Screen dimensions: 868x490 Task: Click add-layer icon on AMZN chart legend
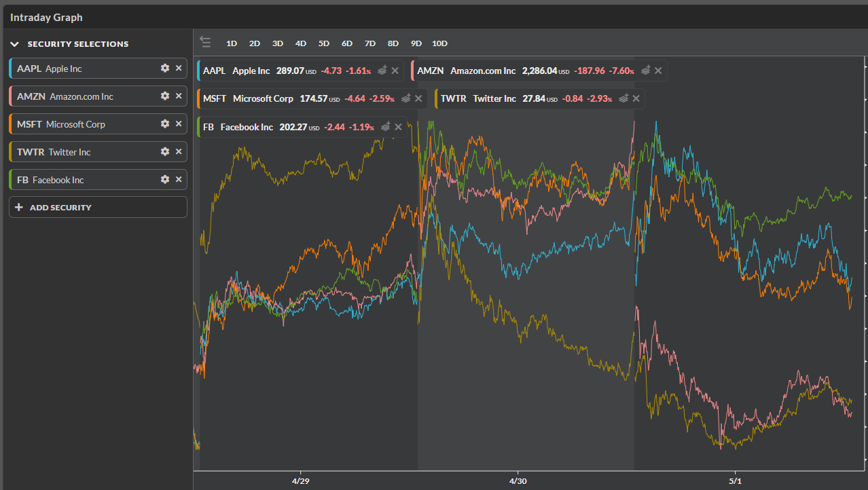coord(646,71)
